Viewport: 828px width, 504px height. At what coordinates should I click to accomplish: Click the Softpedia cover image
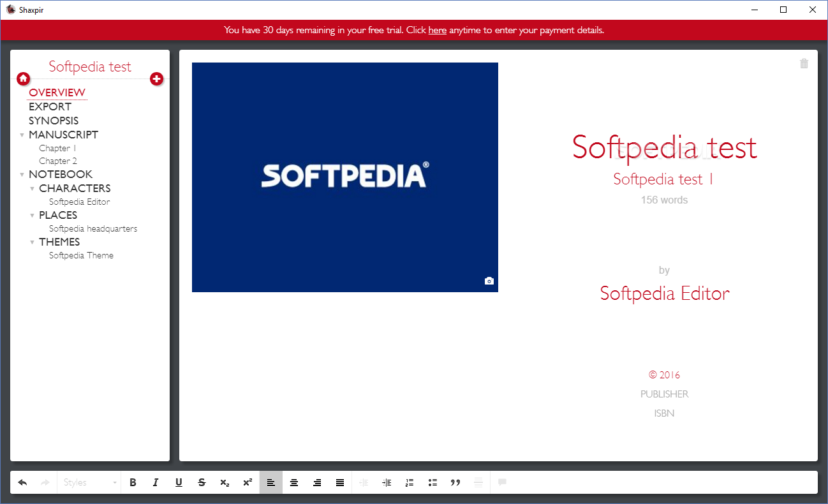pos(344,177)
